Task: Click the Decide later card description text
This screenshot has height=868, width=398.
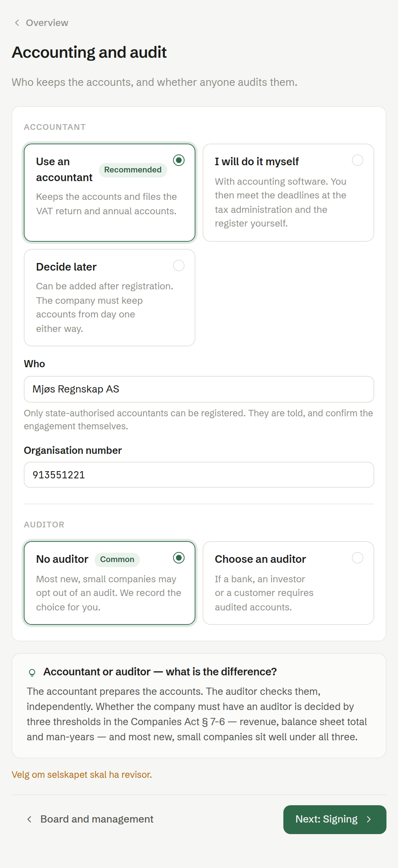Action: 105,307
